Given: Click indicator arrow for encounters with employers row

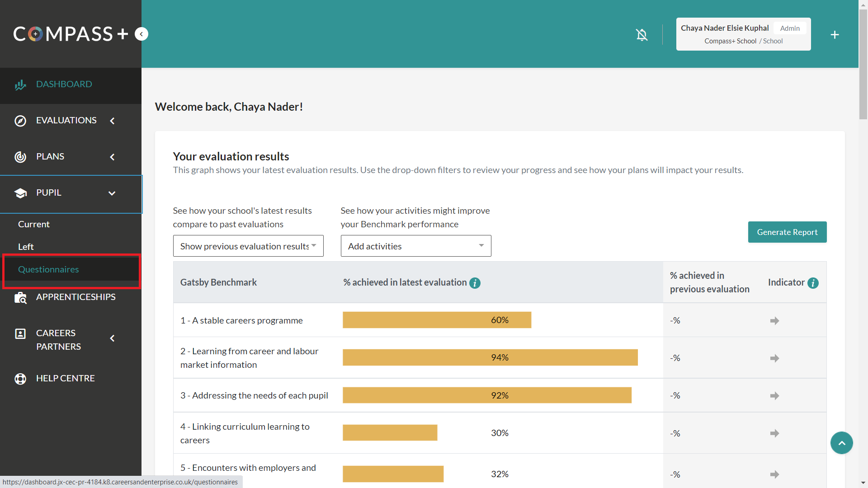Looking at the screenshot, I should tap(774, 474).
